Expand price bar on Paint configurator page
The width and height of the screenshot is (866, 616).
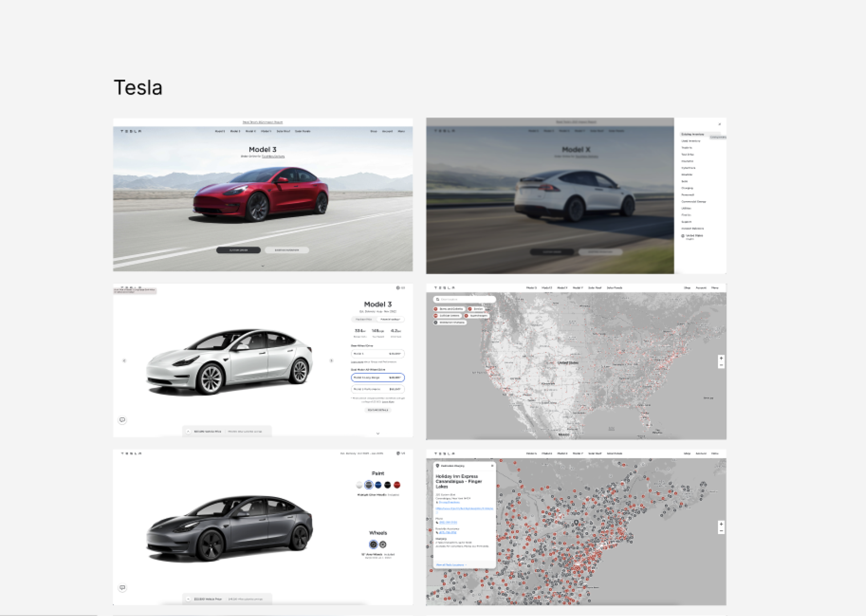[x=188, y=599]
